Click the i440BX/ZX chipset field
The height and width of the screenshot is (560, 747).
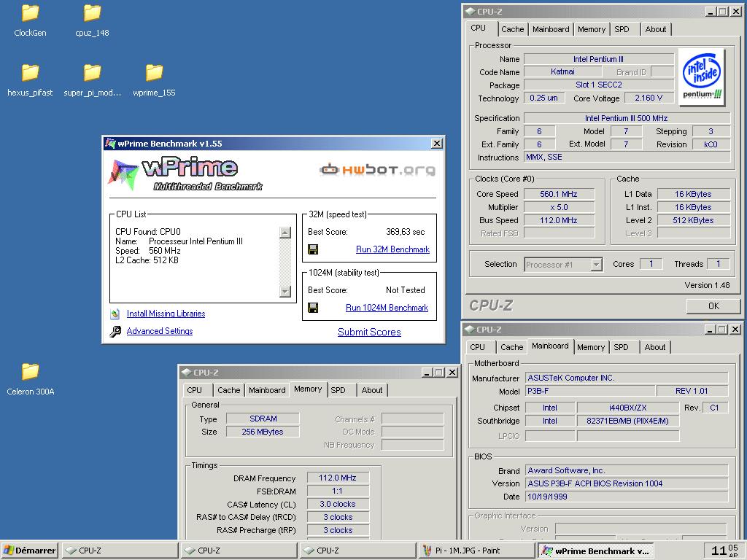tap(627, 408)
